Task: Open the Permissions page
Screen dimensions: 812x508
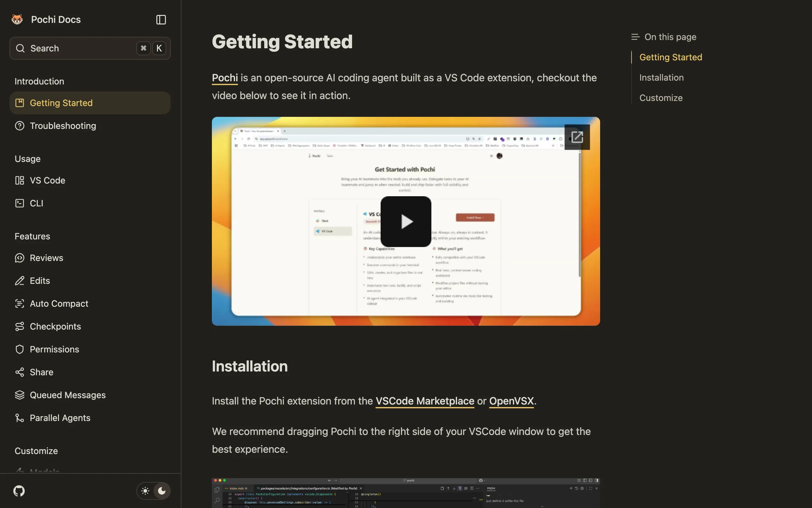Action: [x=90, y=350]
